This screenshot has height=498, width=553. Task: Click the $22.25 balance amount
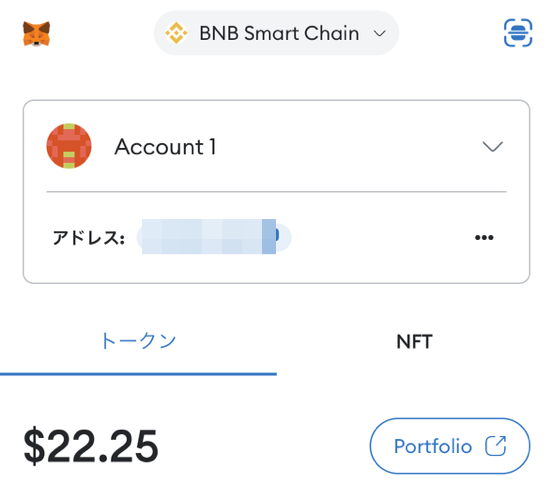(91, 445)
